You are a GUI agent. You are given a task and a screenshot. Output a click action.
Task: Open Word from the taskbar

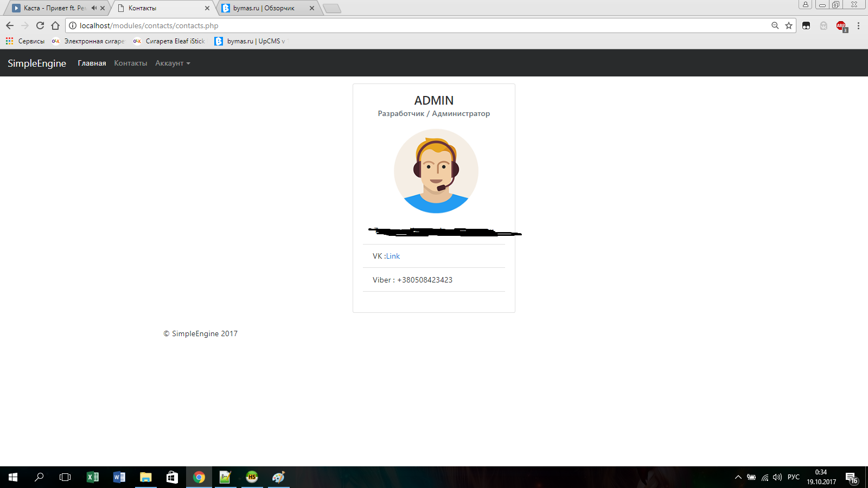pos(119,477)
